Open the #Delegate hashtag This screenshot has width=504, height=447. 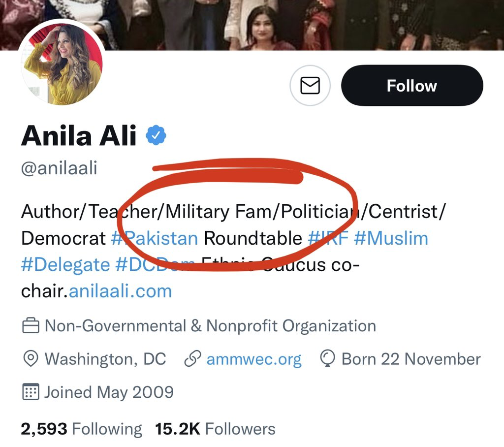coord(65,265)
